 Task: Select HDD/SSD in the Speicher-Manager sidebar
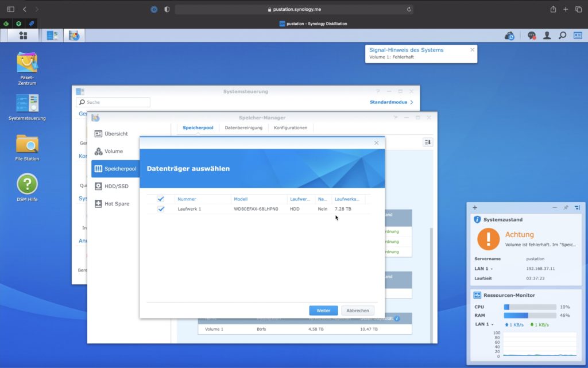coord(116,186)
